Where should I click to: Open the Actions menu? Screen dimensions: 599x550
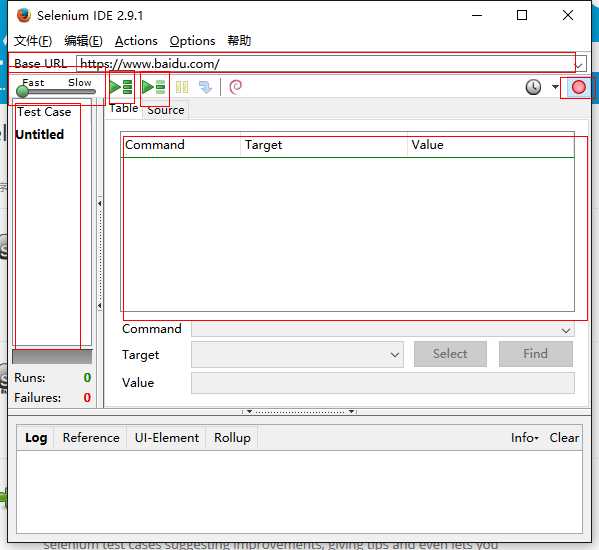[x=136, y=40]
